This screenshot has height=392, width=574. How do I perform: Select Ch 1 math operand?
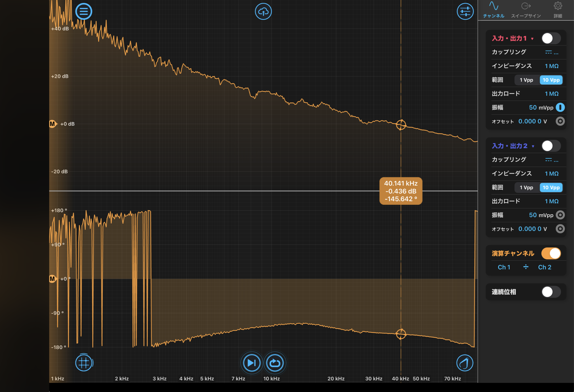pos(504,267)
